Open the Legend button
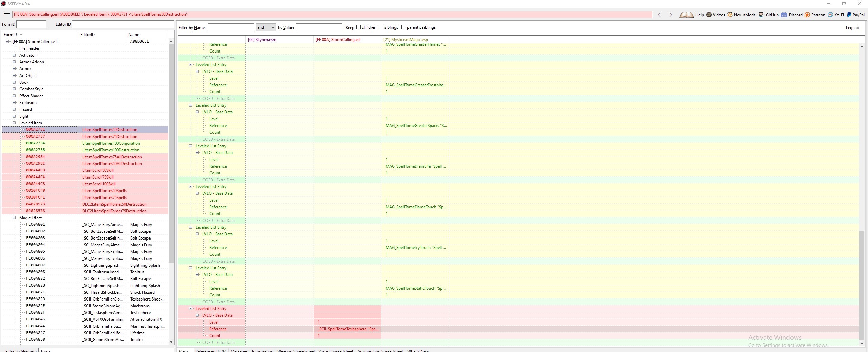 point(852,28)
